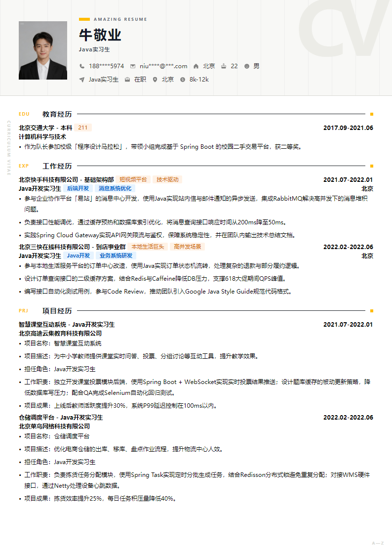Screen dimensions: 392x555
Task: Click the location pin icon
Action: tap(155, 80)
